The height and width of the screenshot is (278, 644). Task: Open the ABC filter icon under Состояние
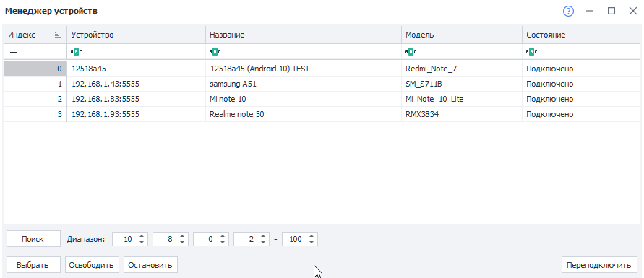click(x=531, y=52)
